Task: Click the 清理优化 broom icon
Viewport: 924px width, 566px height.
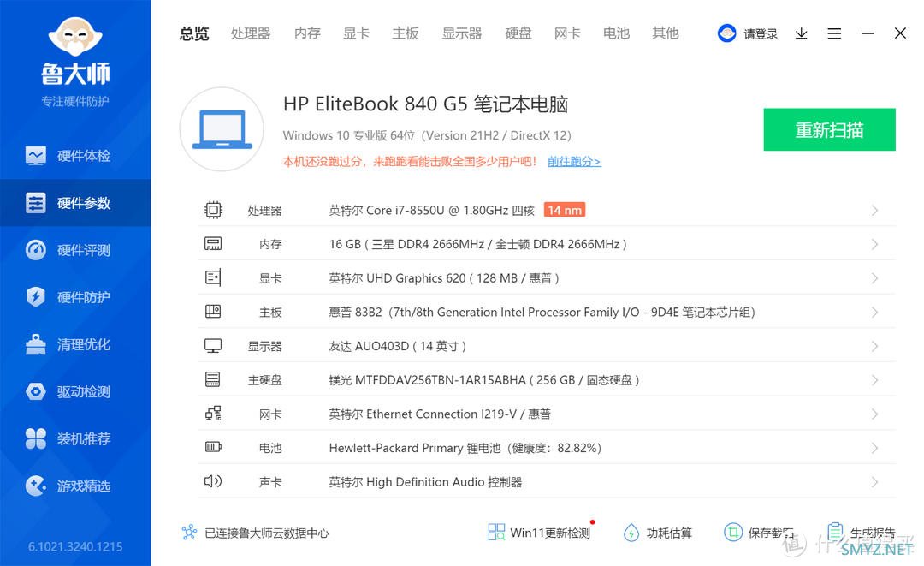Action: 36,344
